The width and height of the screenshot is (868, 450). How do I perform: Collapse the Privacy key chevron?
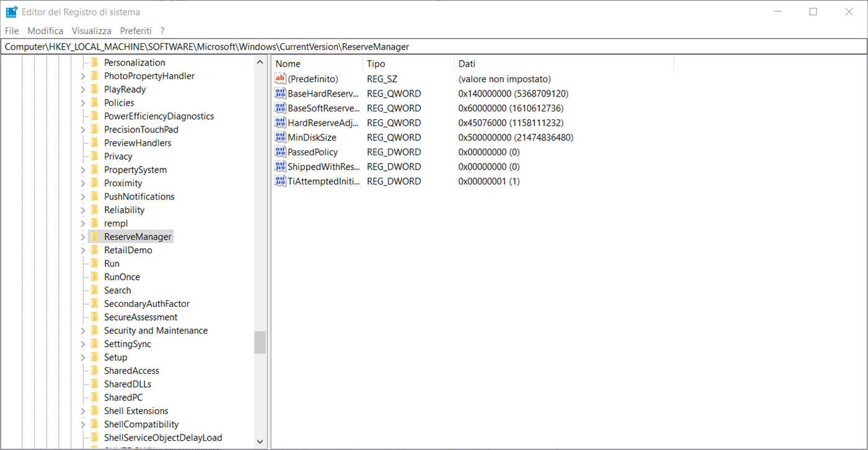pos(82,156)
